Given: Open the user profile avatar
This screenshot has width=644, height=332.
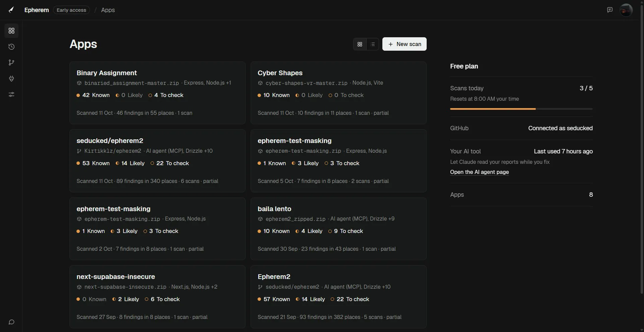Looking at the screenshot, I should tap(626, 10).
